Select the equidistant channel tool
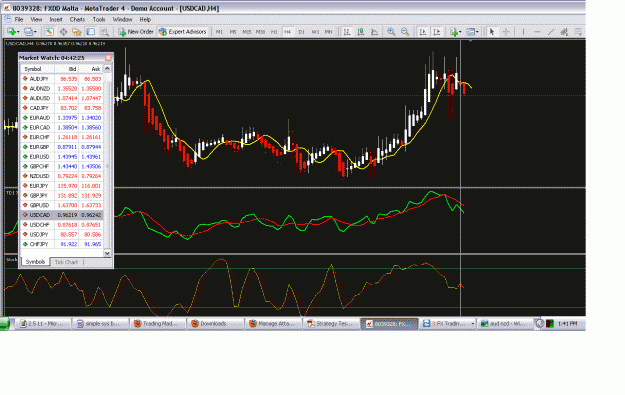Image resolution: width=625 pixels, height=395 pixels. (x=564, y=32)
